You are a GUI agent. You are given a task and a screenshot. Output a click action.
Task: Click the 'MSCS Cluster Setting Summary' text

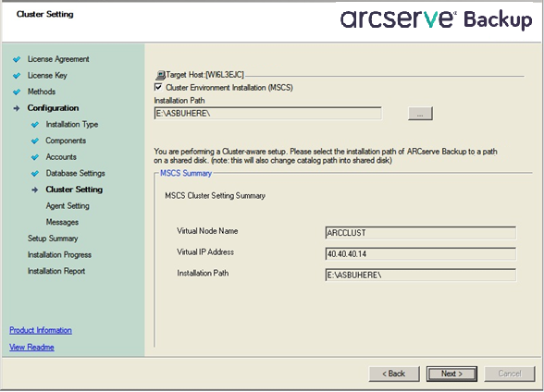click(x=215, y=196)
